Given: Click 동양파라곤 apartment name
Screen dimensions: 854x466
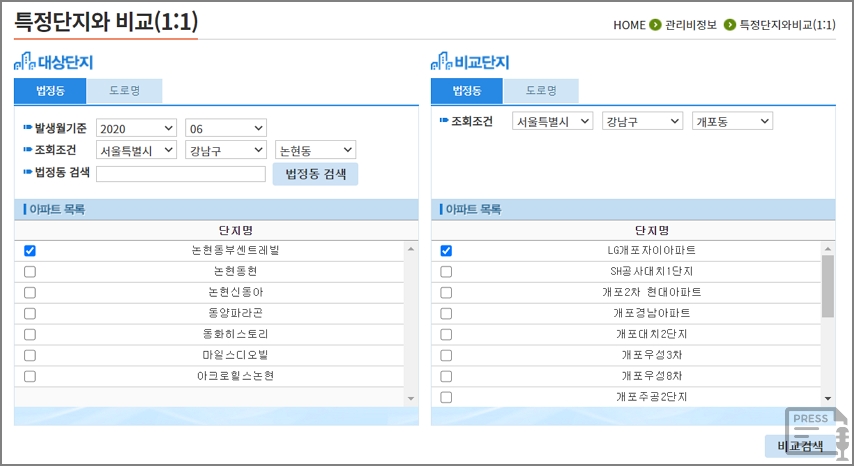Looking at the screenshot, I should (x=235, y=313).
